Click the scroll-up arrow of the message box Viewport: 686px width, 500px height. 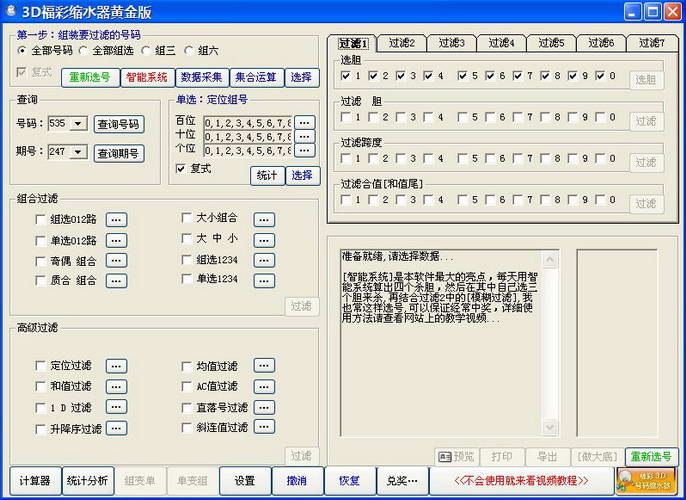550,260
